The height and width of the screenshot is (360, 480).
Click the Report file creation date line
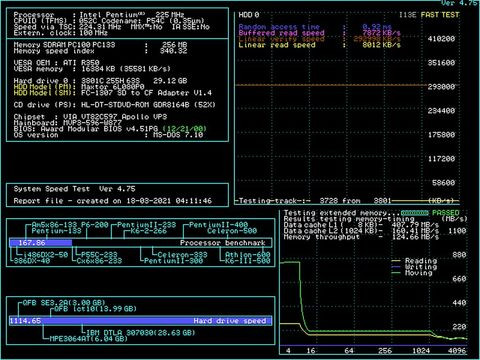pyautogui.click(x=113, y=201)
